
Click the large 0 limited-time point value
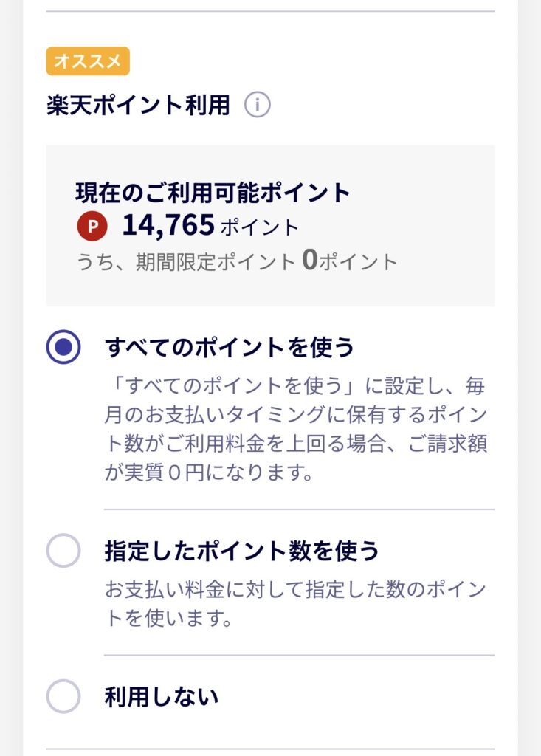pos(310,261)
